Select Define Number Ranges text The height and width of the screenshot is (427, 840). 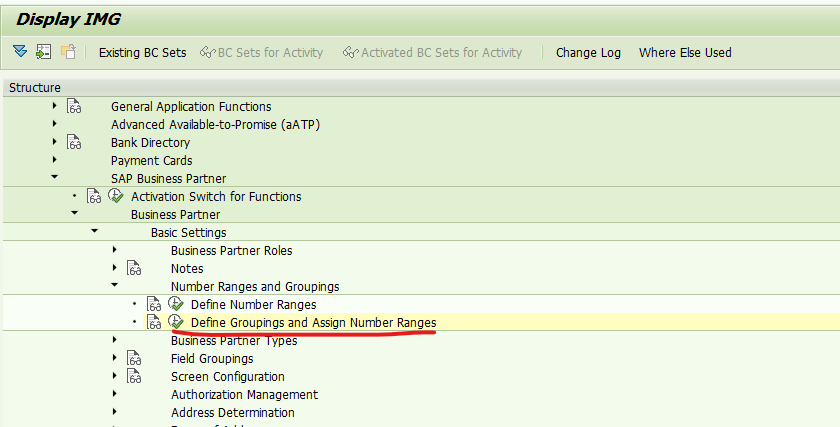254,304
